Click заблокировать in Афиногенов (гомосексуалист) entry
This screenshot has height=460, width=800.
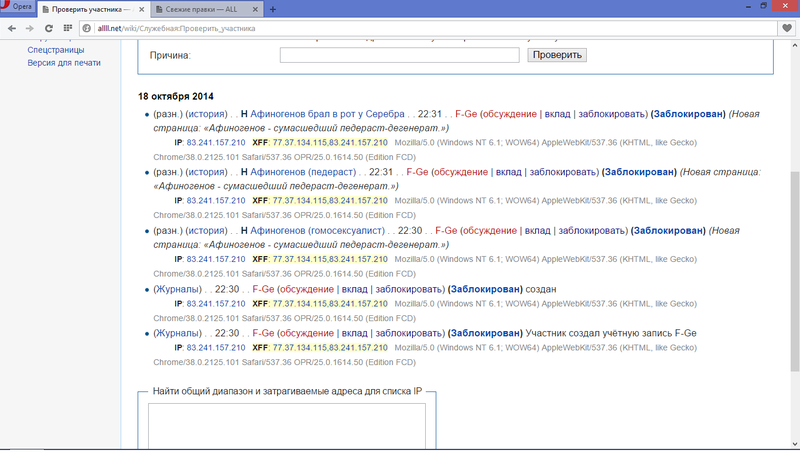[x=591, y=231]
